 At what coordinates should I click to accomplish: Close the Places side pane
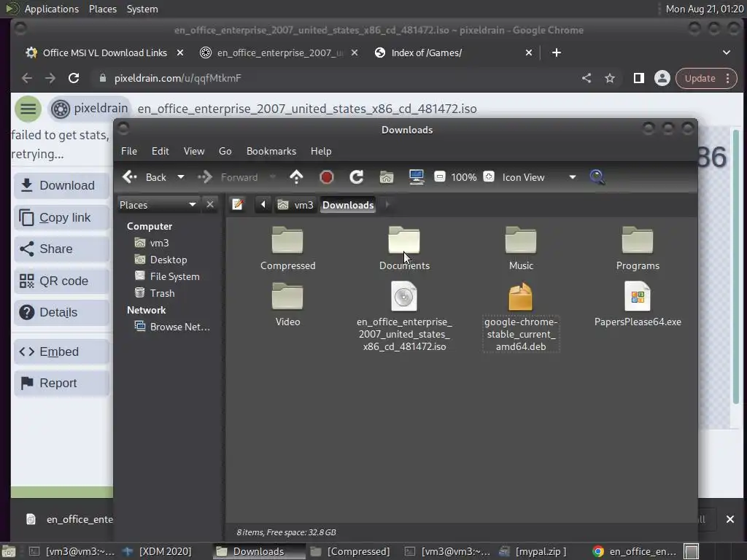click(209, 205)
